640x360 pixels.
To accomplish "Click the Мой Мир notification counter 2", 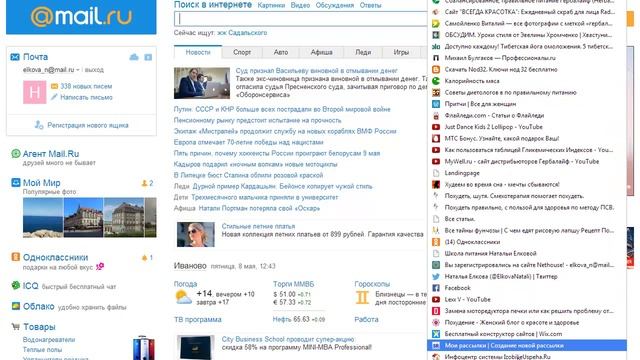I will [147, 183].
